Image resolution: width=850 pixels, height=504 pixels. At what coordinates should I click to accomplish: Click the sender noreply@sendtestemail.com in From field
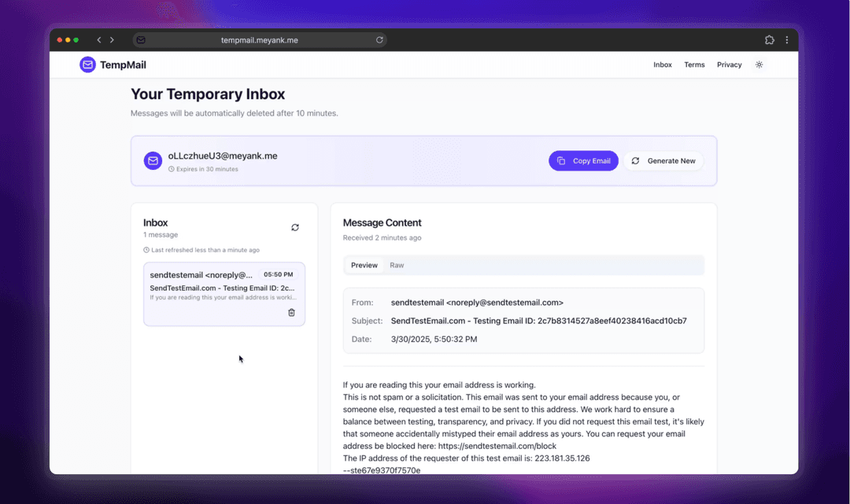pos(477,303)
